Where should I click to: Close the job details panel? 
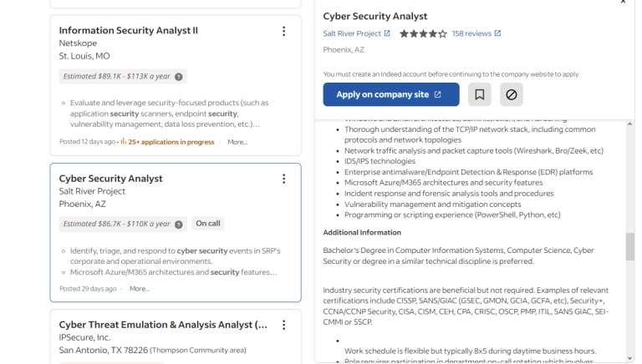(x=623, y=3)
